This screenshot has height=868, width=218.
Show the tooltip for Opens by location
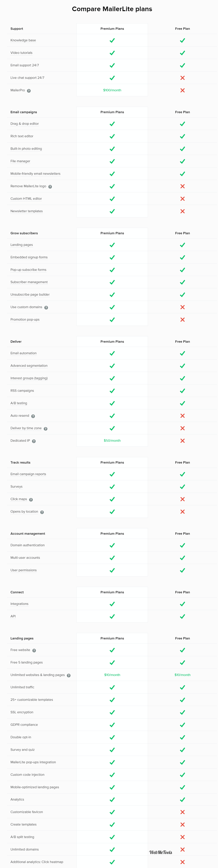coord(42,512)
